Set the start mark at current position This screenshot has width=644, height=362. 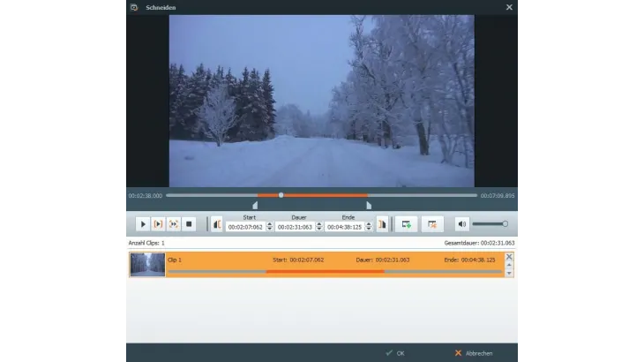pos(217,225)
